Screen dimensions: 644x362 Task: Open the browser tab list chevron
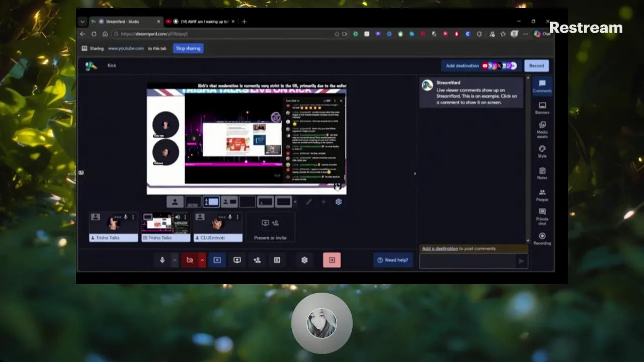click(x=83, y=22)
